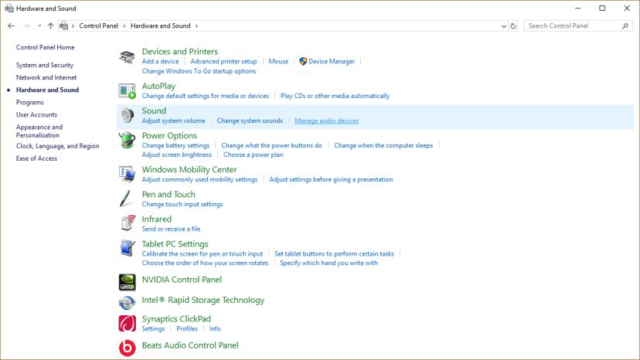Screen dimensions: 640x360
Task: Open Appearance and Personalization category
Action: [x=39, y=131]
